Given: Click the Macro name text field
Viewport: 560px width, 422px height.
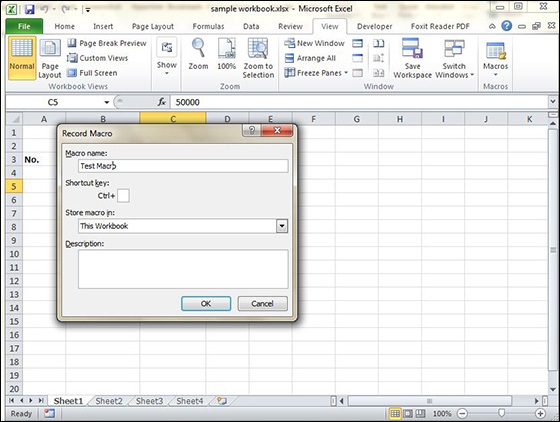Looking at the screenshot, I should 183,166.
